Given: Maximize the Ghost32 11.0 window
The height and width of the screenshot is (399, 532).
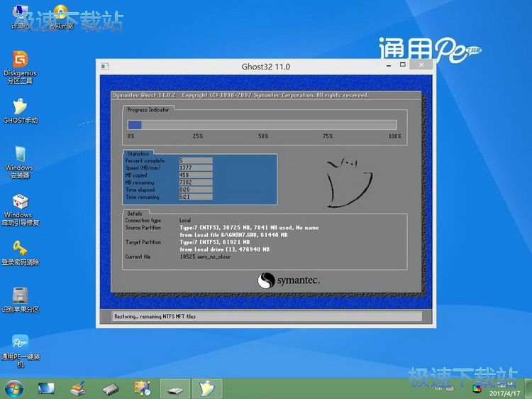Looking at the screenshot, I should 403,65.
